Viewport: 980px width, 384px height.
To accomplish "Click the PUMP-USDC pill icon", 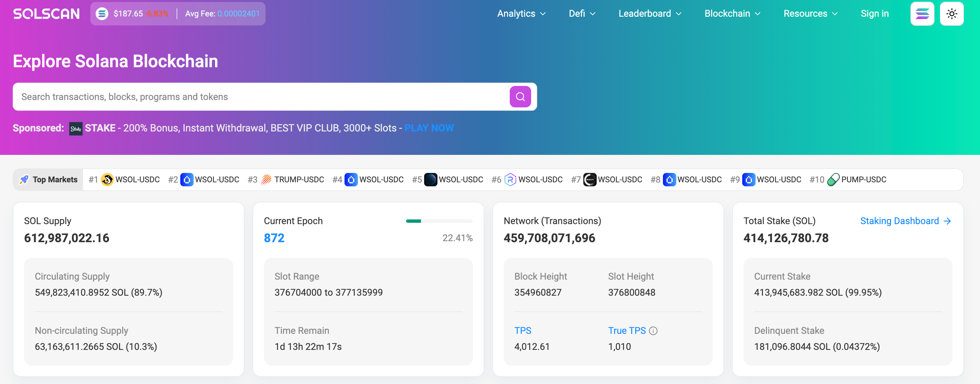I will (833, 180).
